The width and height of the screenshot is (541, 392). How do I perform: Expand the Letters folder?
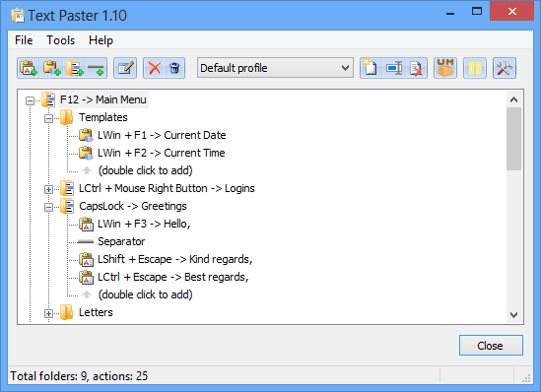pyautogui.click(x=48, y=313)
